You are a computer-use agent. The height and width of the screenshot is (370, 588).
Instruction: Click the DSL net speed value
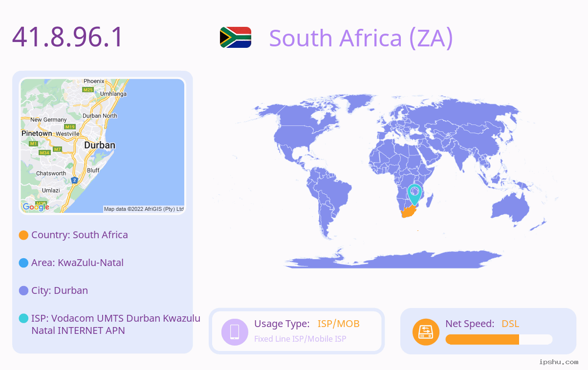510,324
